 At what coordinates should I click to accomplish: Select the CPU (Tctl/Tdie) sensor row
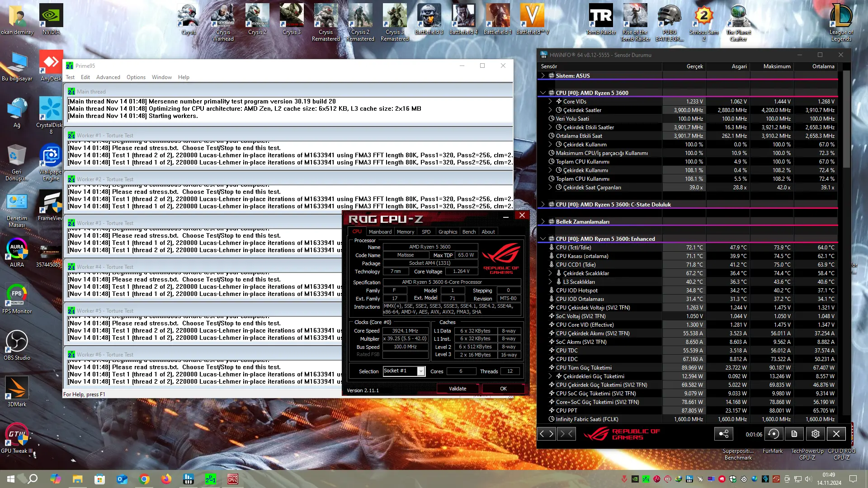[688, 247]
